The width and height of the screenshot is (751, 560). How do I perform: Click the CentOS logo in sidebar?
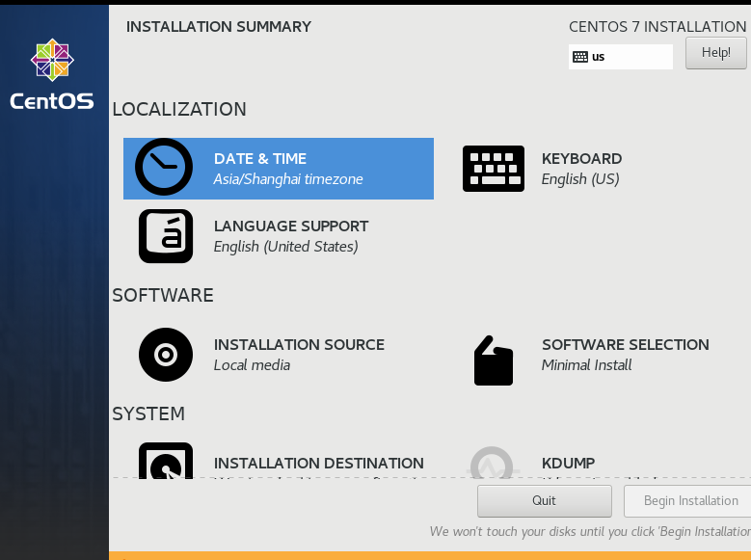(52, 74)
